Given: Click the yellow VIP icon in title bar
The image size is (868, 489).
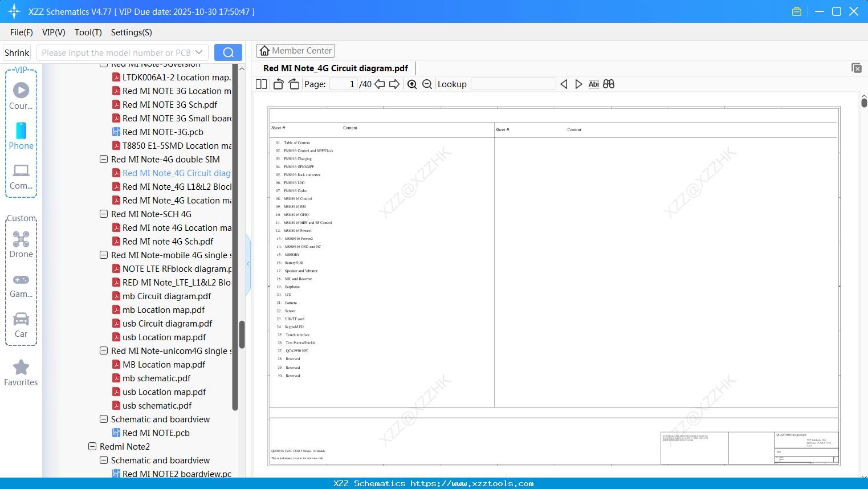Looking at the screenshot, I should click(797, 11).
